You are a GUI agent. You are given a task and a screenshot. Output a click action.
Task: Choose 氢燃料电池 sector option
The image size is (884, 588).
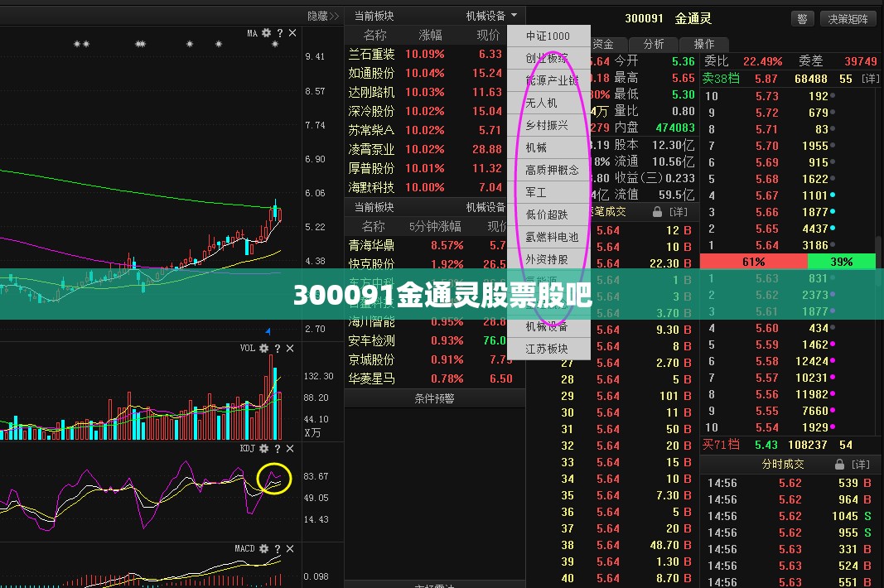pyautogui.click(x=548, y=237)
